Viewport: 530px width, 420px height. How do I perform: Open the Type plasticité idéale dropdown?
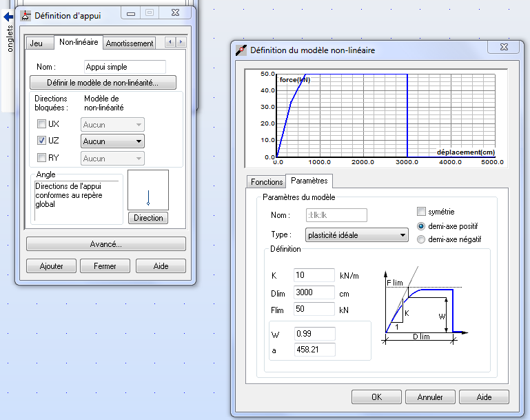pos(356,235)
